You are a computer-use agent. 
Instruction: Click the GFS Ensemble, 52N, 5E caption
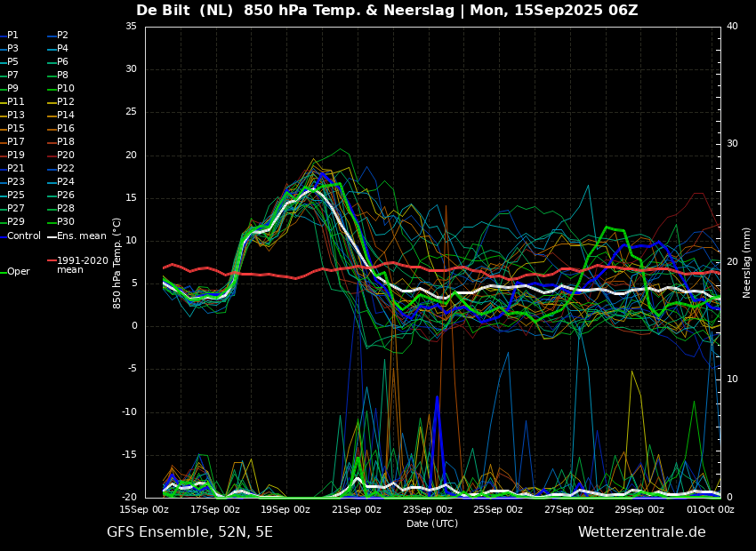(x=189, y=532)
